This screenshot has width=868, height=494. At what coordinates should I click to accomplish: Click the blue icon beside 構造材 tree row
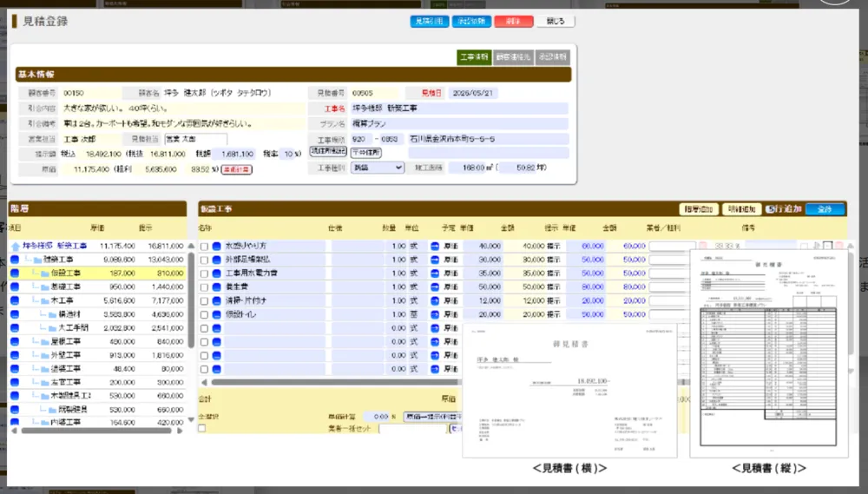[x=15, y=314]
